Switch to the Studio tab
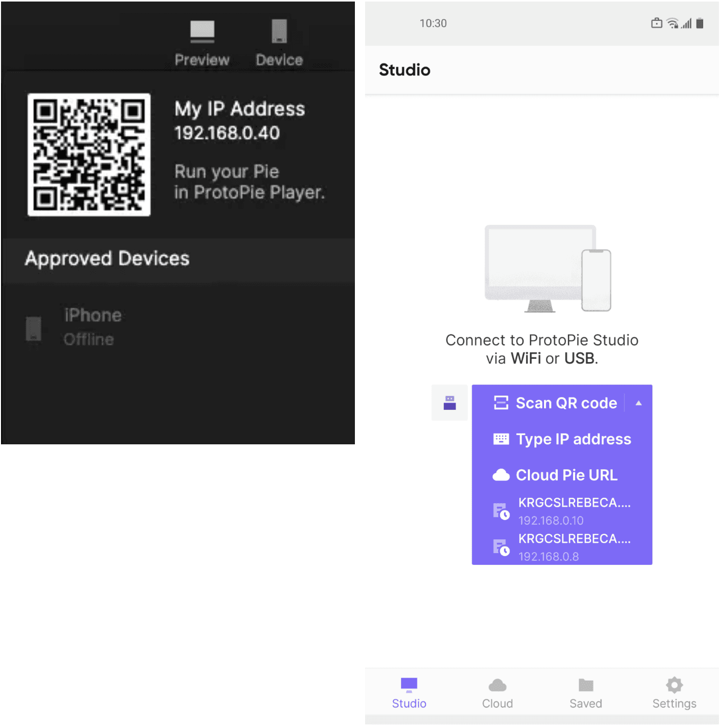Viewport: 722px width, 728px height. click(x=409, y=693)
